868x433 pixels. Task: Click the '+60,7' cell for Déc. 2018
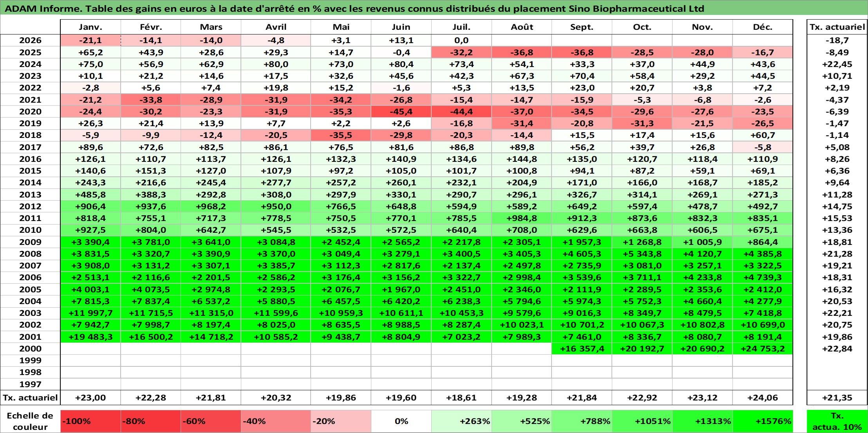(x=763, y=135)
